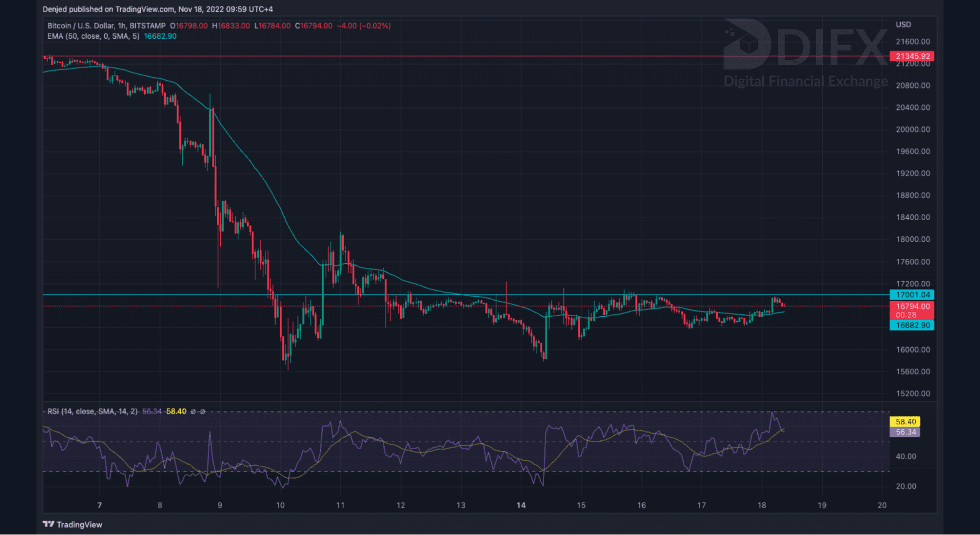Click the red 21345.92 price label
980x535 pixels.
pyautogui.click(x=912, y=56)
